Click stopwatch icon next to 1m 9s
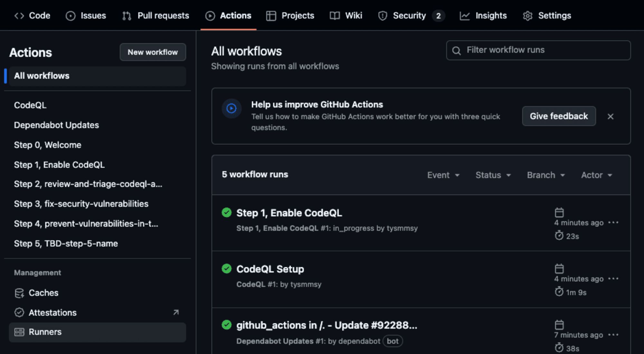644x354 pixels. click(x=559, y=292)
